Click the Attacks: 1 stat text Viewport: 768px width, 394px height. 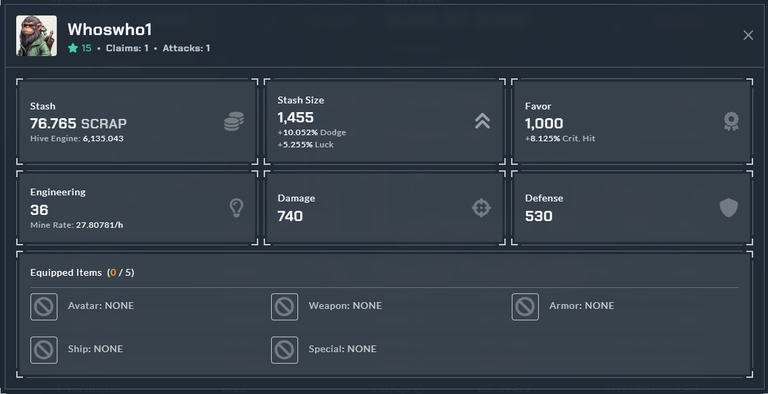(186, 48)
